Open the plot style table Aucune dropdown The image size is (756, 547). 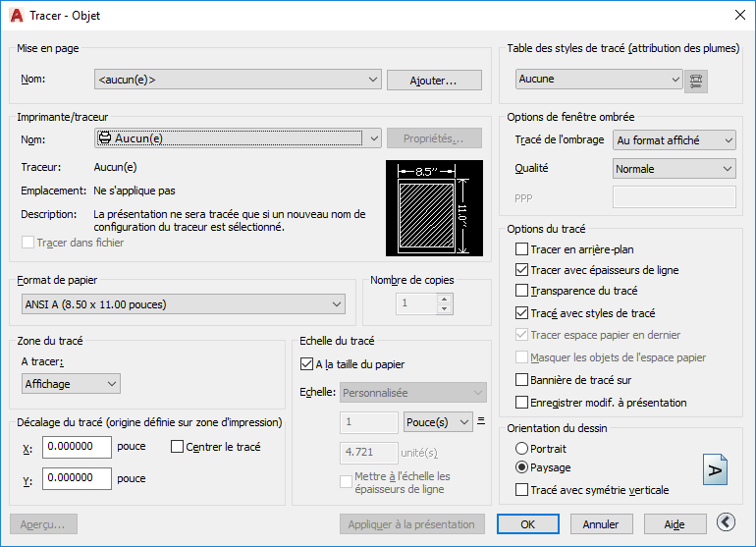pyautogui.click(x=599, y=80)
